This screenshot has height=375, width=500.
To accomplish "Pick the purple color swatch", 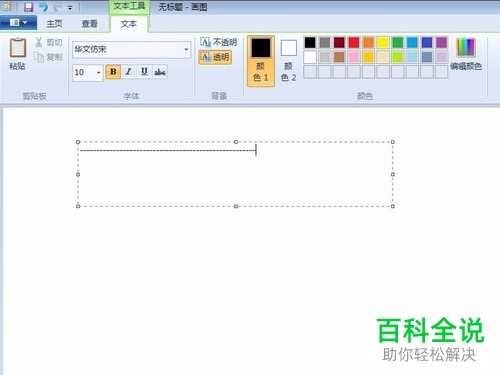I will [x=441, y=43].
